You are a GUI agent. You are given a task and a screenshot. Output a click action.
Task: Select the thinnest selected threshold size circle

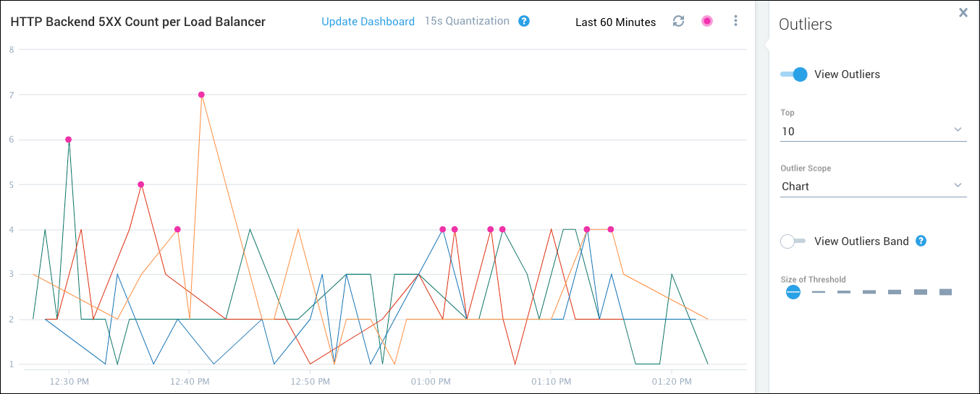[x=793, y=292]
